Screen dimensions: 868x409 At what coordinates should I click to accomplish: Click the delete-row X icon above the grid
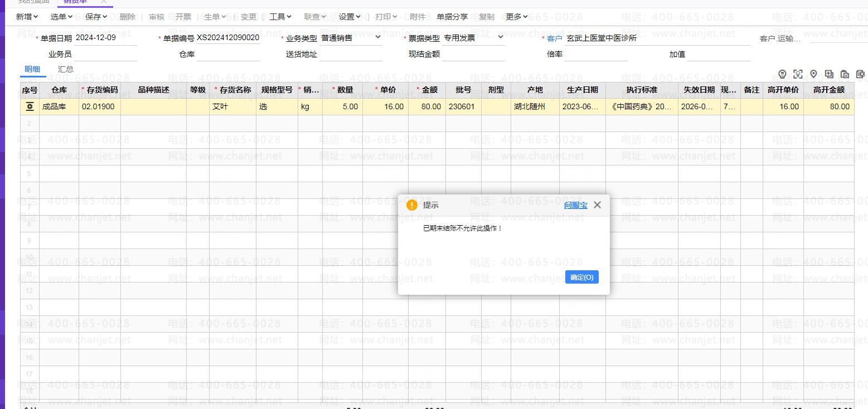(x=860, y=74)
